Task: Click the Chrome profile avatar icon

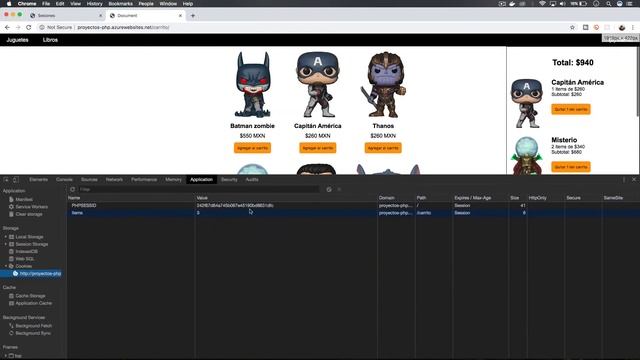Action: (x=622, y=27)
